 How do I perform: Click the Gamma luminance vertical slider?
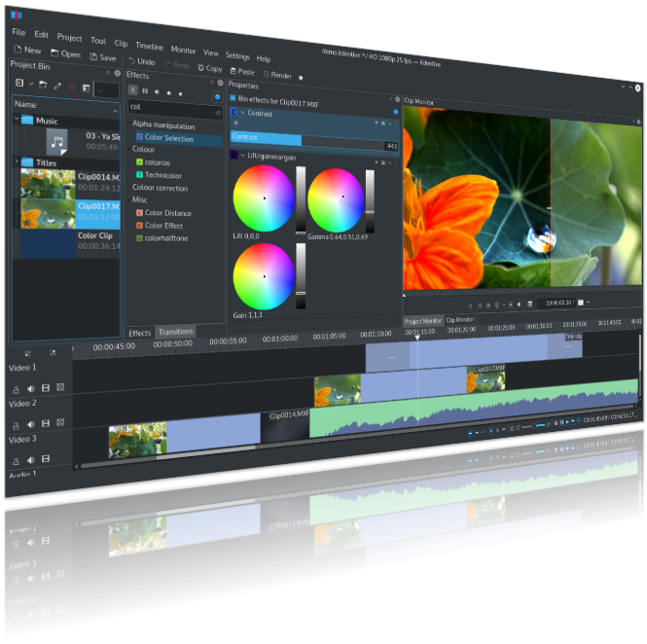pos(370,201)
